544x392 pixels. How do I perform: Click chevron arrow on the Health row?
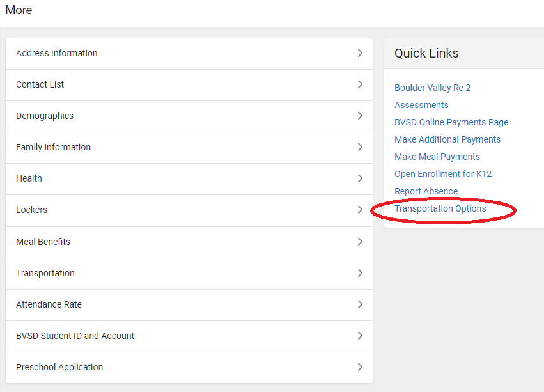[x=360, y=178]
